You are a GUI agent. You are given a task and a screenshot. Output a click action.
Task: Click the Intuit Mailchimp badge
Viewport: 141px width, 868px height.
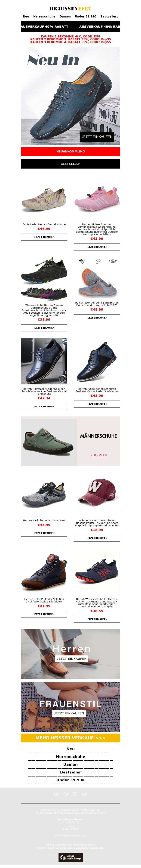coord(70,857)
